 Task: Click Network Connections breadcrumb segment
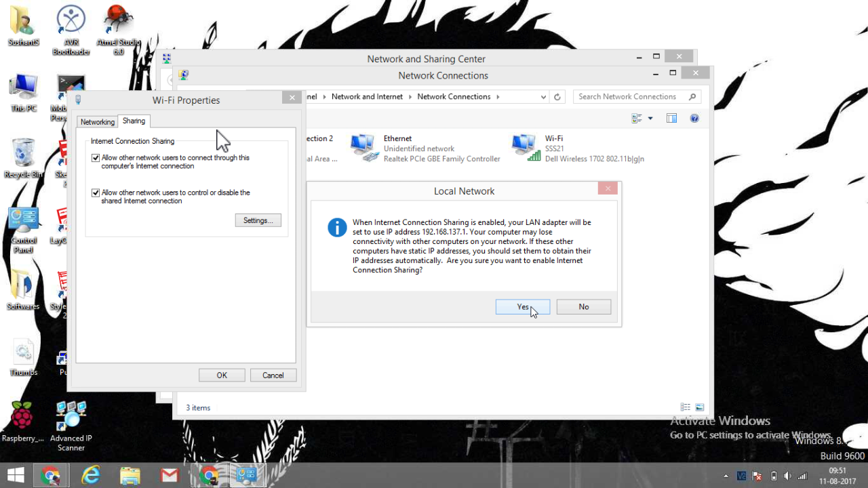click(454, 97)
